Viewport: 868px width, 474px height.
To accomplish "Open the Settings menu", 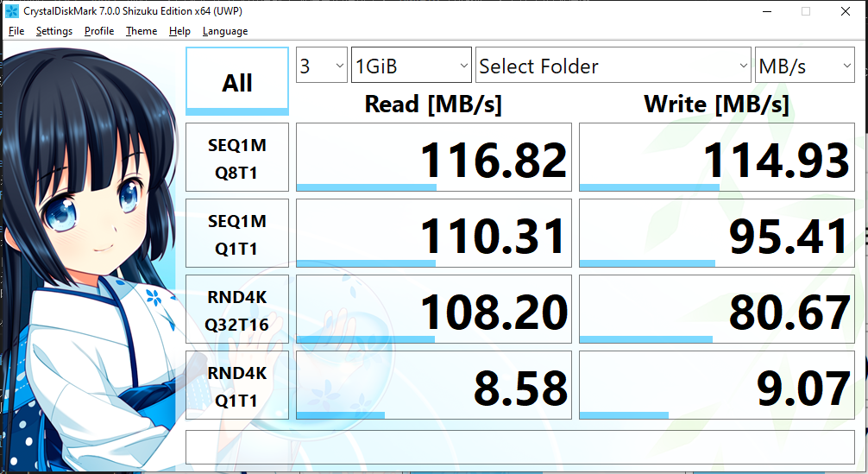I will tap(54, 31).
